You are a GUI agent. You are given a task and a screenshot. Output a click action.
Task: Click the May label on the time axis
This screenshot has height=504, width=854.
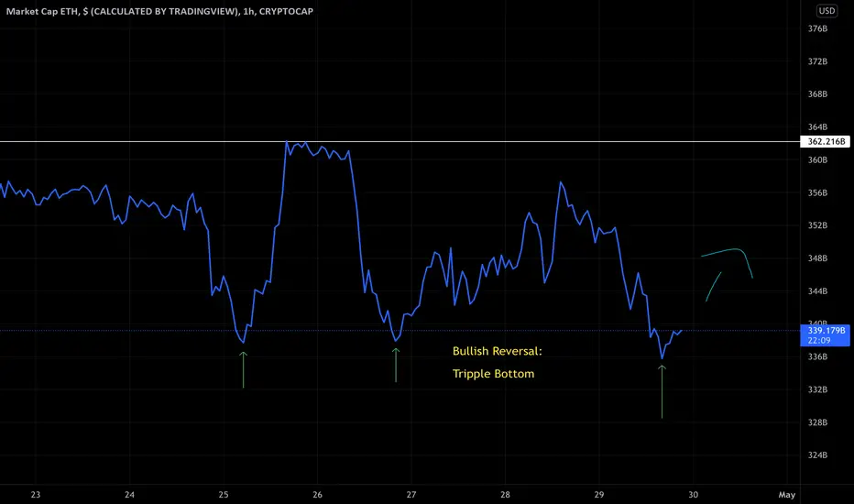pyautogui.click(x=786, y=495)
